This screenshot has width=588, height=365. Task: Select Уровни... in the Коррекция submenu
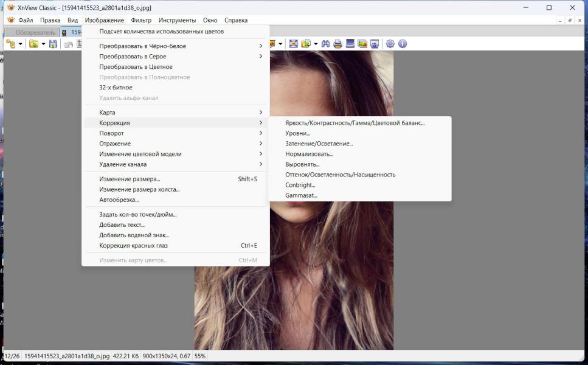(x=297, y=133)
